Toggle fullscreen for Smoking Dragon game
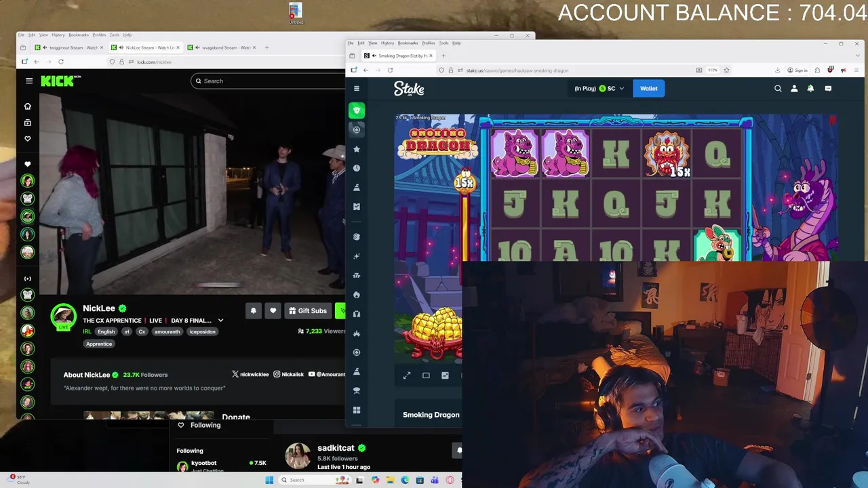The height and width of the screenshot is (488, 868). 407,375
